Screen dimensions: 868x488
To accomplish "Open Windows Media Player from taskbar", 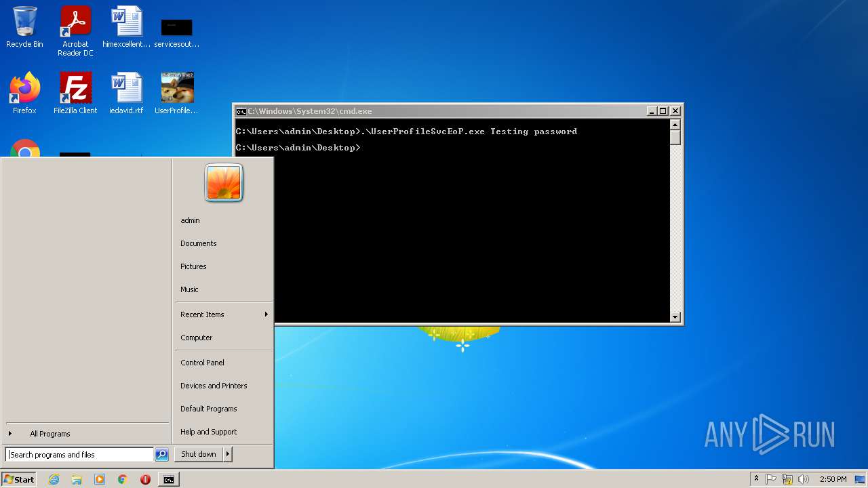I will coord(100,479).
